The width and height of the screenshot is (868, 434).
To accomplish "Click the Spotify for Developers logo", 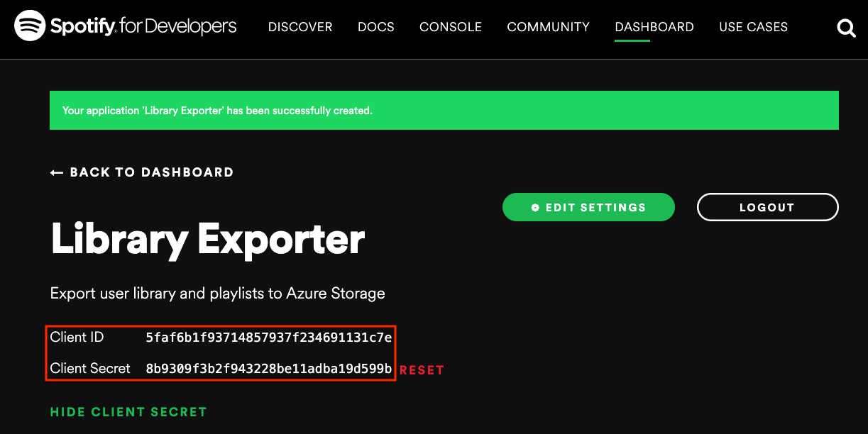I will click(x=126, y=27).
